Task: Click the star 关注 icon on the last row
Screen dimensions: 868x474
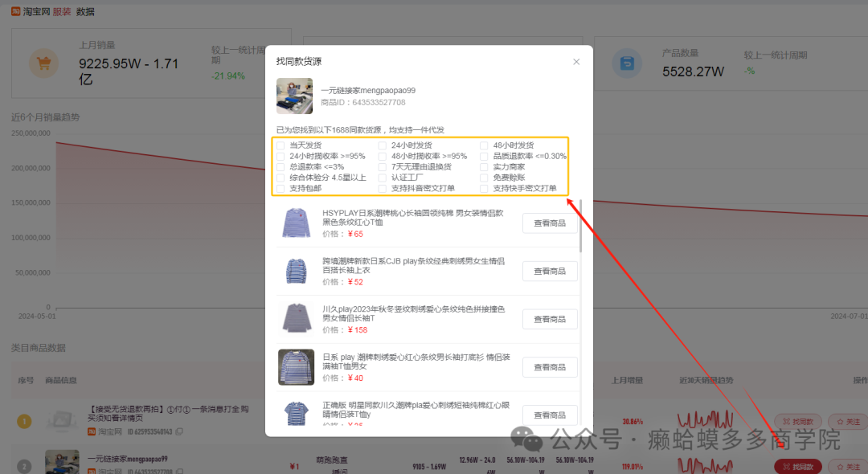Action: pos(847,466)
